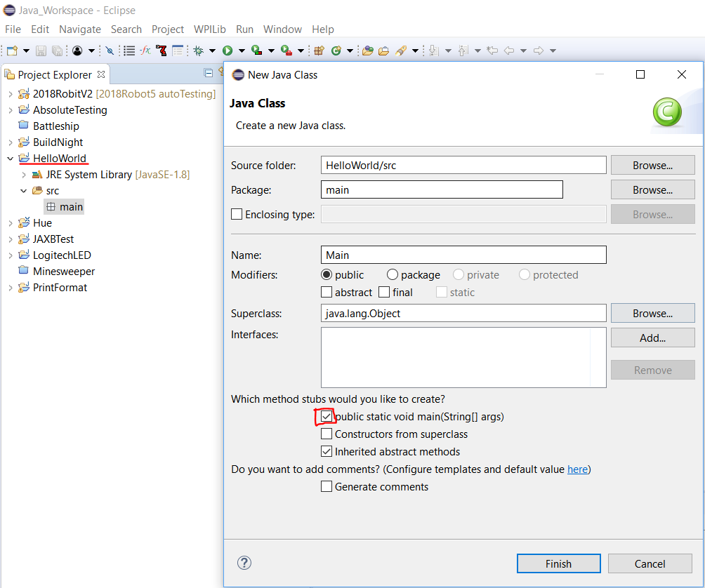
Task: Collapse the HelloWorld project node
Action: 11,159
